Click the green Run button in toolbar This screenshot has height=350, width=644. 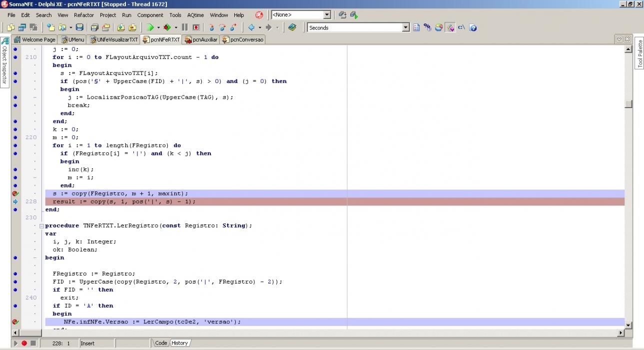point(150,27)
